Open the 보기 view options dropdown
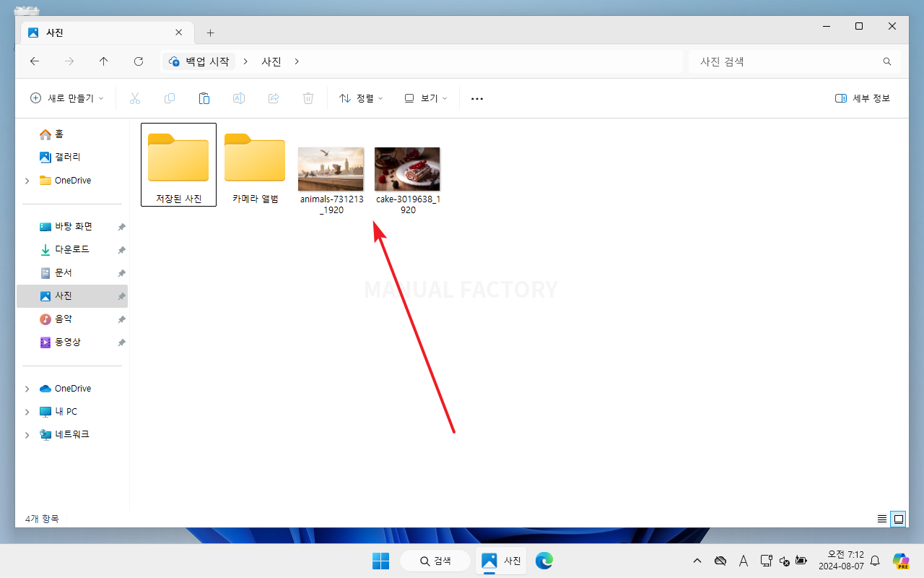Screen dimensions: 924x578 425,98
